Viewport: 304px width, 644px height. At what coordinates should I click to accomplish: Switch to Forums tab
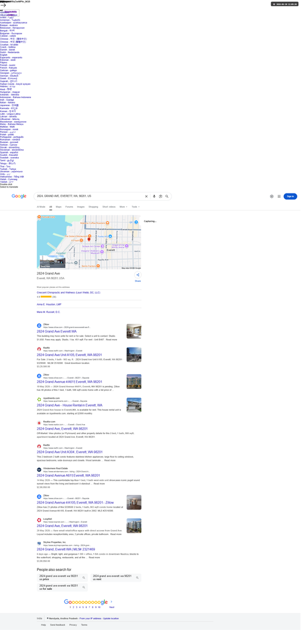click(x=69, y=206)
